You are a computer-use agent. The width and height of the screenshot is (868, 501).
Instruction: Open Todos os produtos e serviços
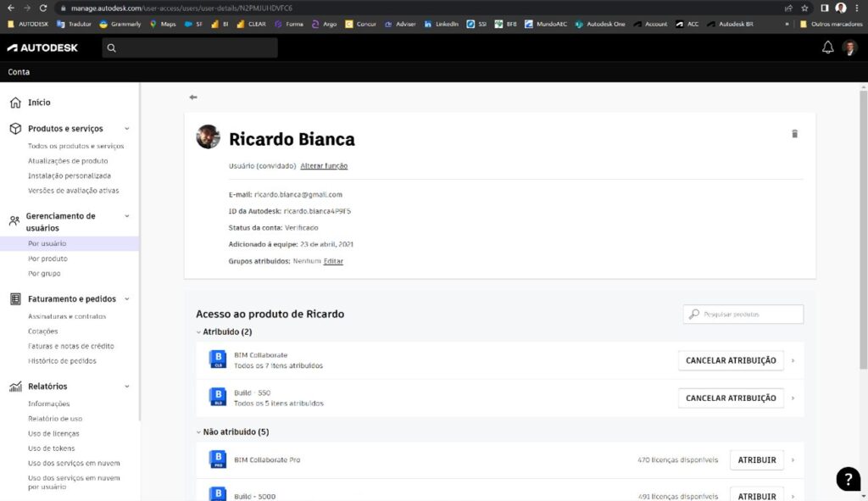pyautogui.click(x=75, y=146)
